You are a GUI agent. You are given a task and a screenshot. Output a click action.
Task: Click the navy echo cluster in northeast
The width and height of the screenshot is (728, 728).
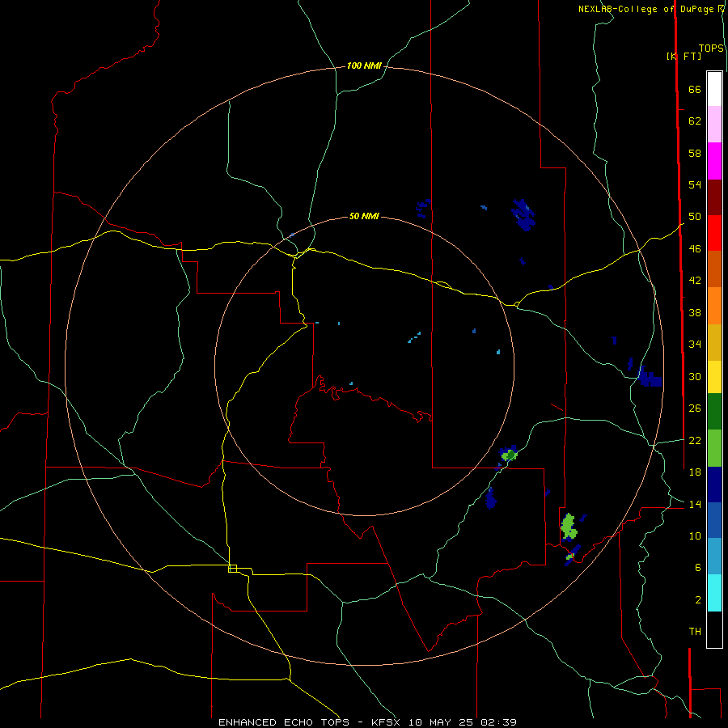point(523,215)
